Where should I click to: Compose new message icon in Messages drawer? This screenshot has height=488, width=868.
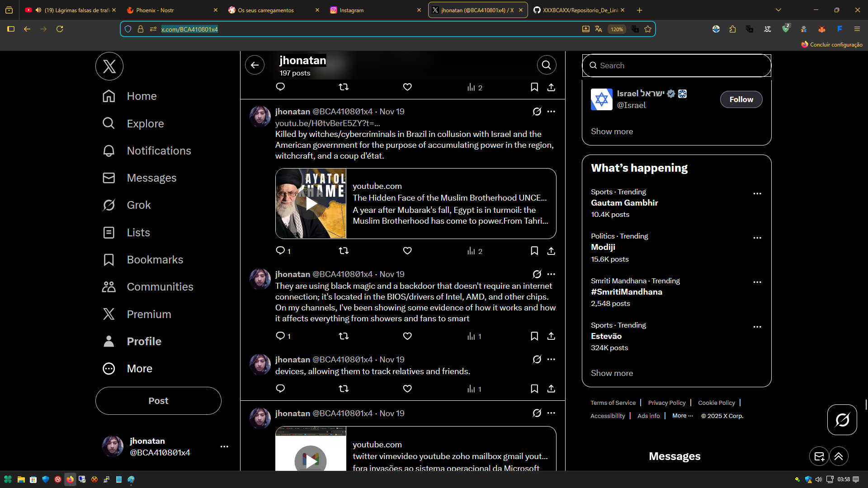pyautogui.click(x=819, y=456)
